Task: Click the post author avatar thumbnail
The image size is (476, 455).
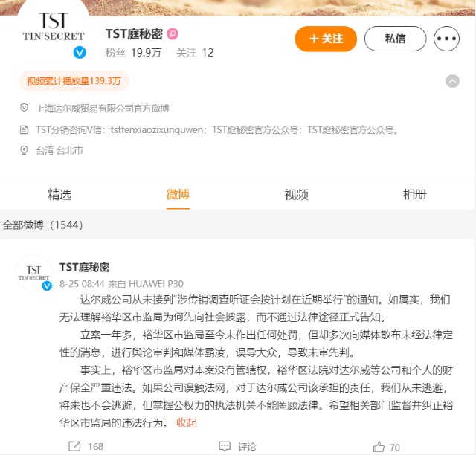Action: pyautogui.click(x=33, y=273)
